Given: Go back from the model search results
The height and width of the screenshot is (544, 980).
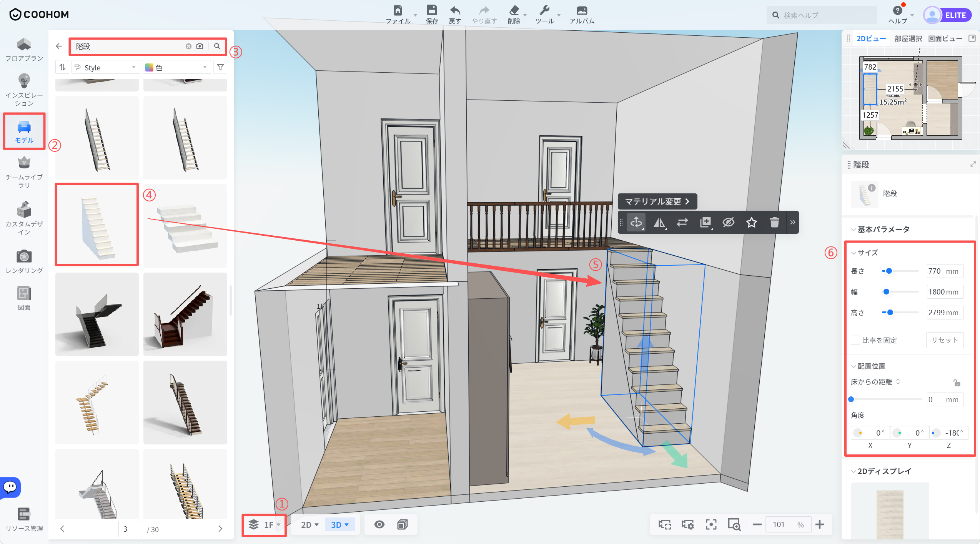Looking at the screenshot, I should click(59, 46).
